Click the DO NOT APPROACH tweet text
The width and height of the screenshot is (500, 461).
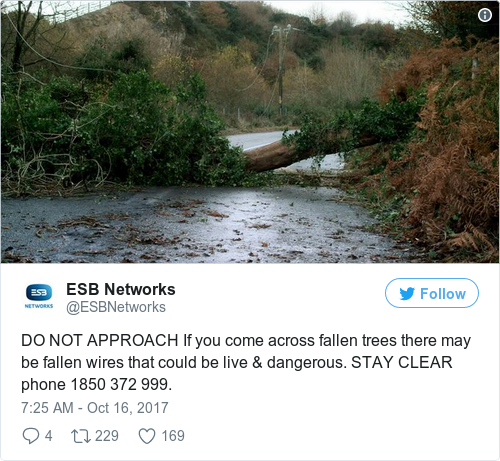pos(100,341)
